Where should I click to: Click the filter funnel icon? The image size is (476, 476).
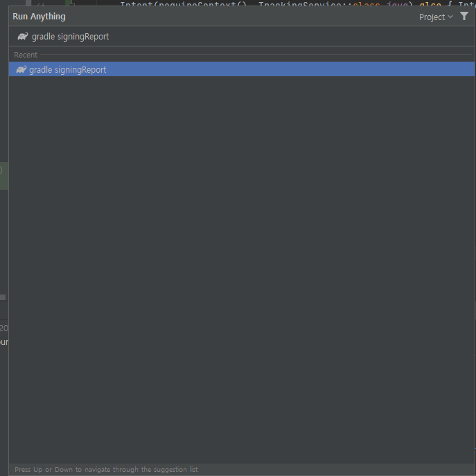point(464,16)
